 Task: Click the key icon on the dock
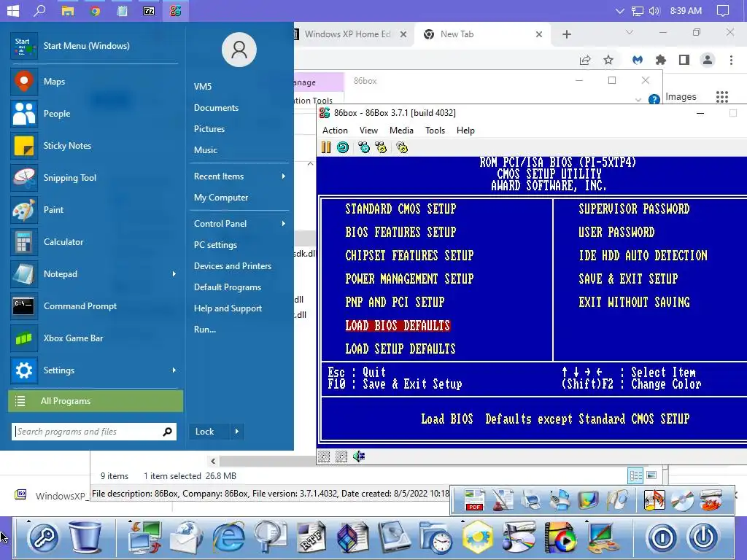pyautogui.click(x=43, y=538)
